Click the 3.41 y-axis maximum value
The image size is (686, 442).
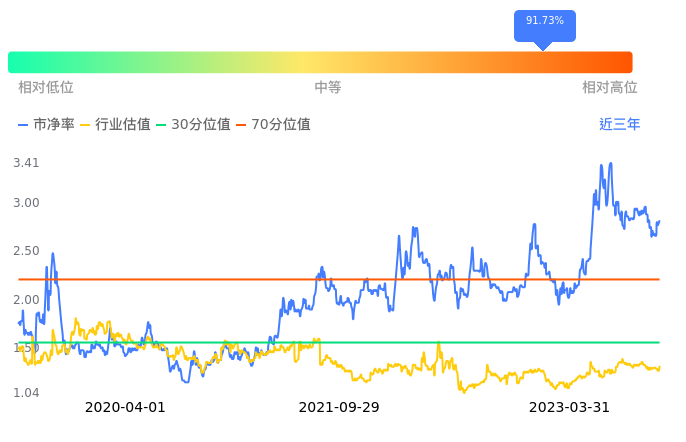[x=26, y=163]
